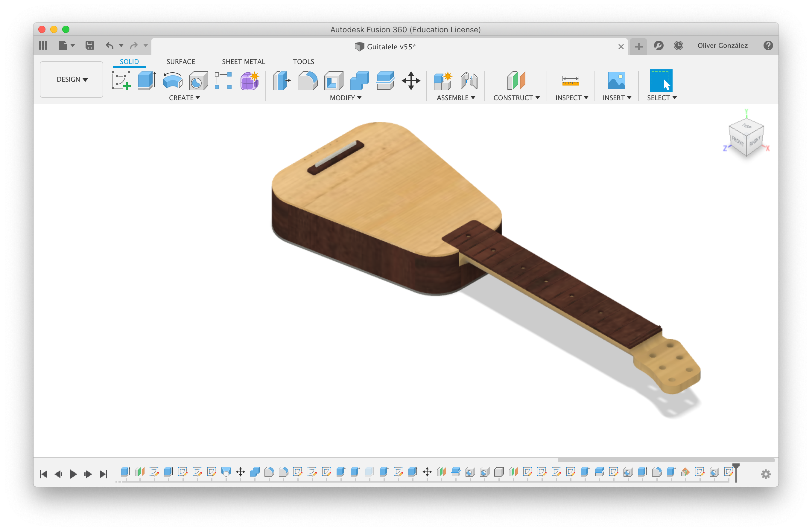This screenshot has height=531, width=812.
Task: Switch to the SHEET METAL tab
Action: click(243, 62)
